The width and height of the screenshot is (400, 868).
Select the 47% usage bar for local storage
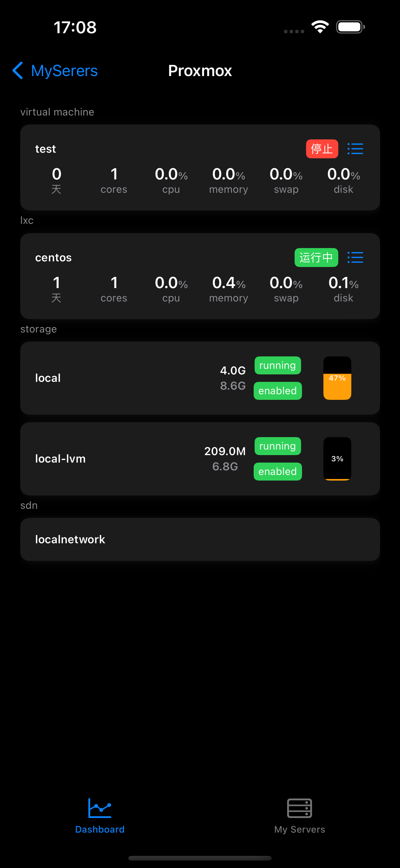coord(337,378)
